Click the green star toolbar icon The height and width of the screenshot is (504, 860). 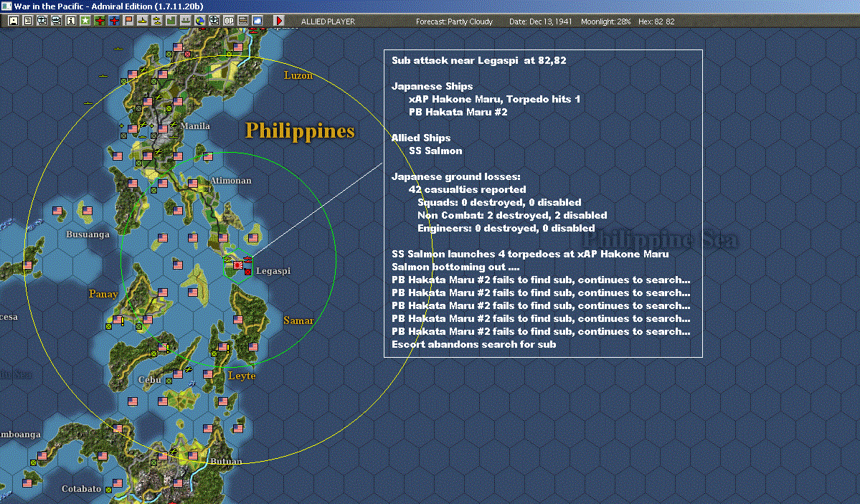point(85,21)
